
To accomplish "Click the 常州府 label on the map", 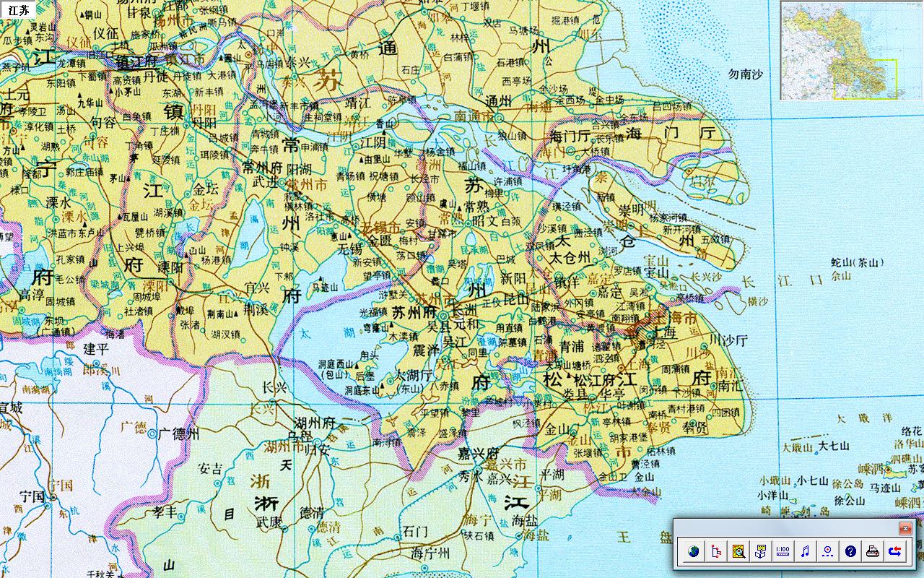I will coord(263,168).
